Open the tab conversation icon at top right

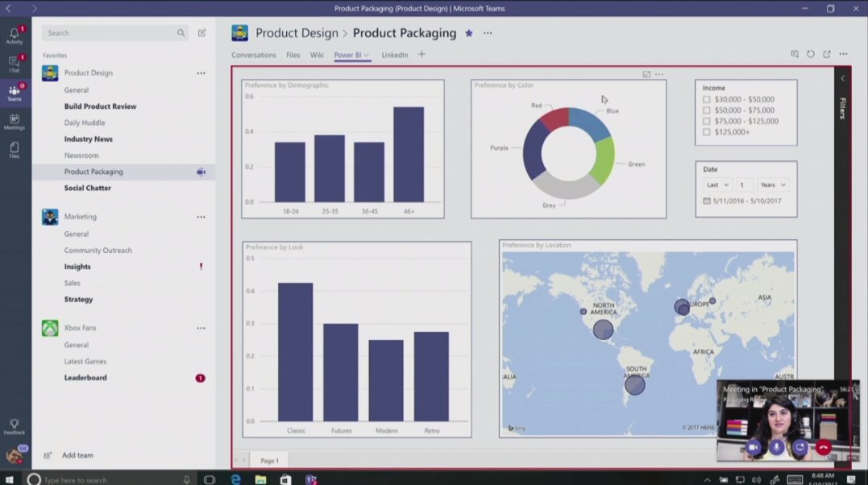795,54
